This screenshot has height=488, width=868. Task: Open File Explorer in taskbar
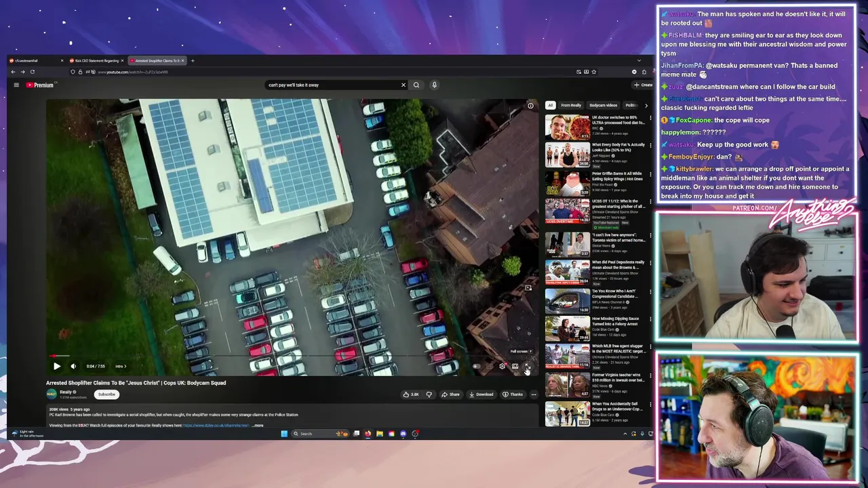[380, 434]
